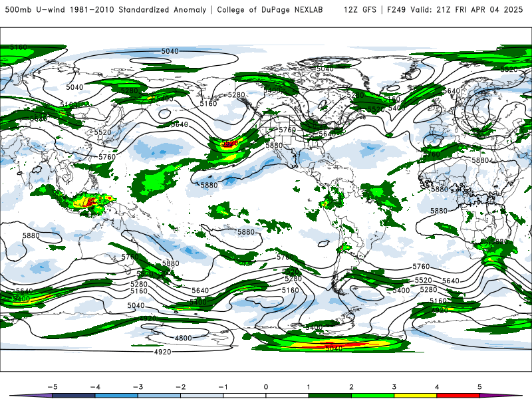
Task: Select the yellow 3 to 4 colorbar segment
Action: pos(416,396)
